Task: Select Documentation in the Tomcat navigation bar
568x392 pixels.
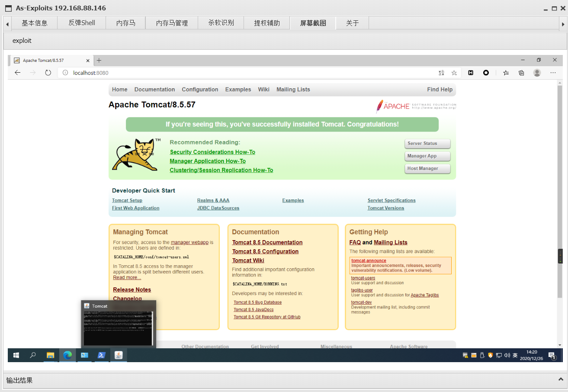Action: (x=154, y=90)
